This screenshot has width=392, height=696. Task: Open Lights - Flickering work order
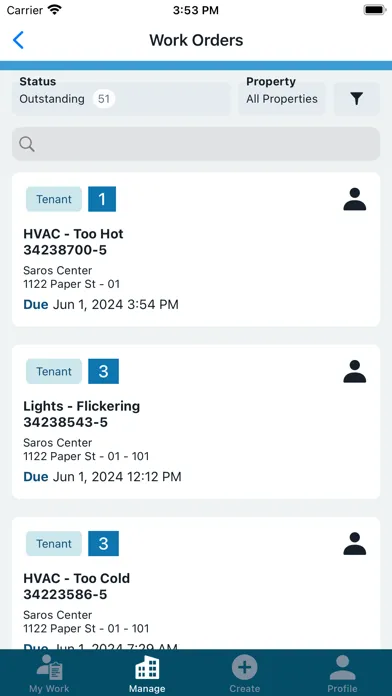[x=196, y=422]
